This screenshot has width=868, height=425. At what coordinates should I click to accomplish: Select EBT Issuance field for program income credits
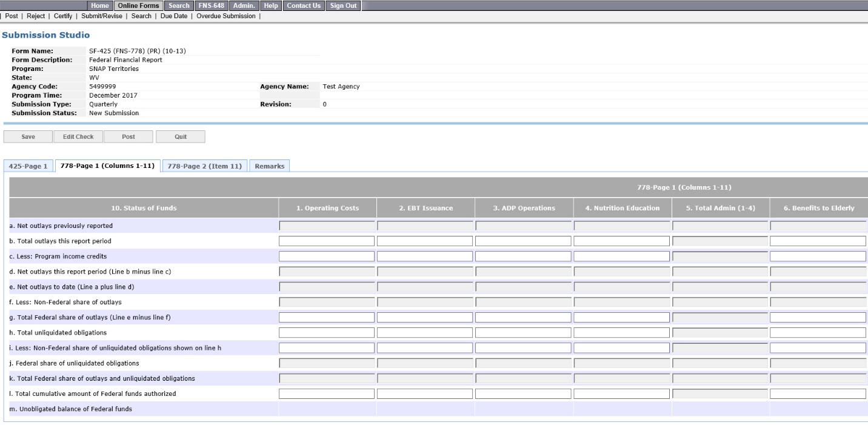(x=425, y=256)
